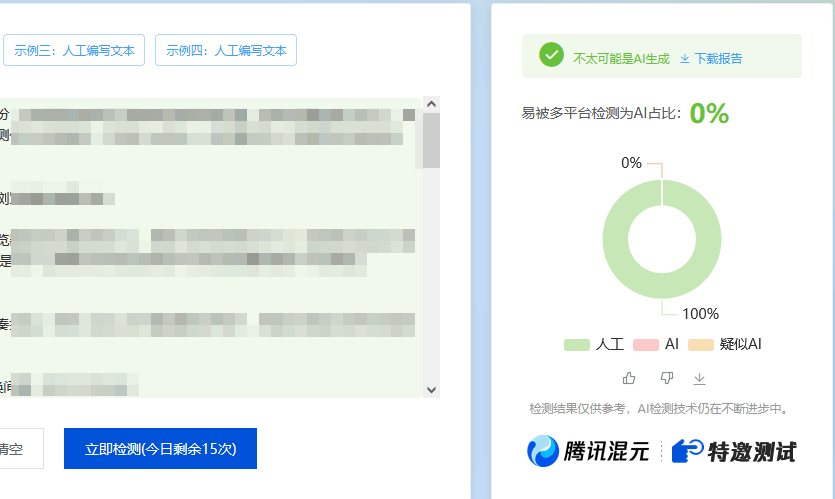Click the 检测结果仅供参考 disclaimer text

659,409
